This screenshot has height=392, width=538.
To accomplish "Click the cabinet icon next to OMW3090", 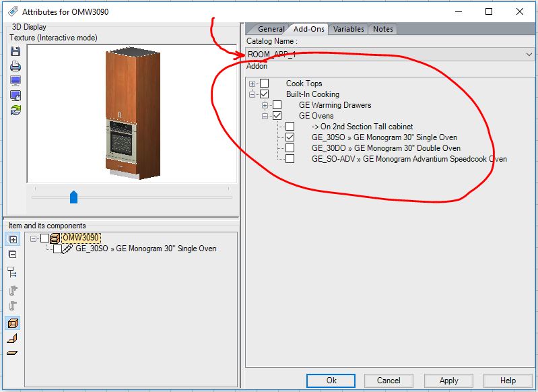I will point(55,238).
